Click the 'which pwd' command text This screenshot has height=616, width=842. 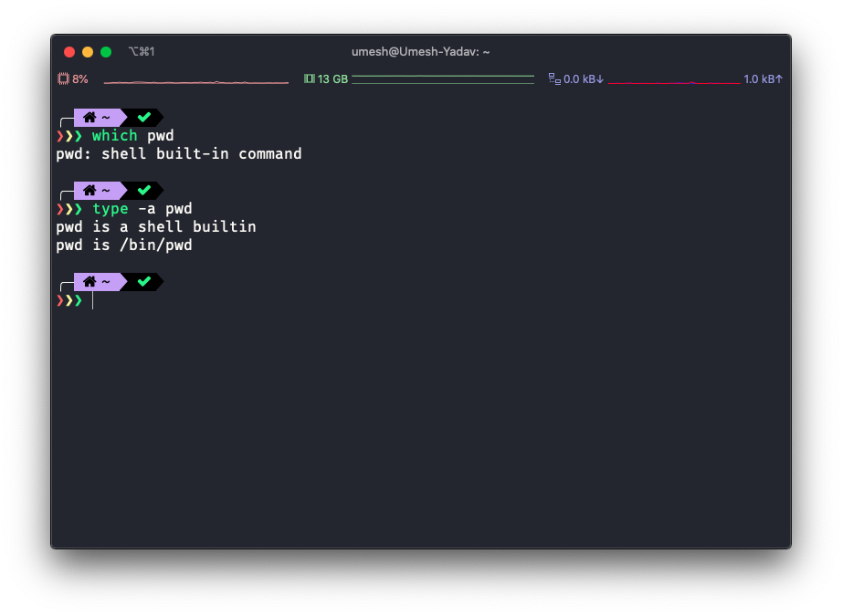pos(132,136)
